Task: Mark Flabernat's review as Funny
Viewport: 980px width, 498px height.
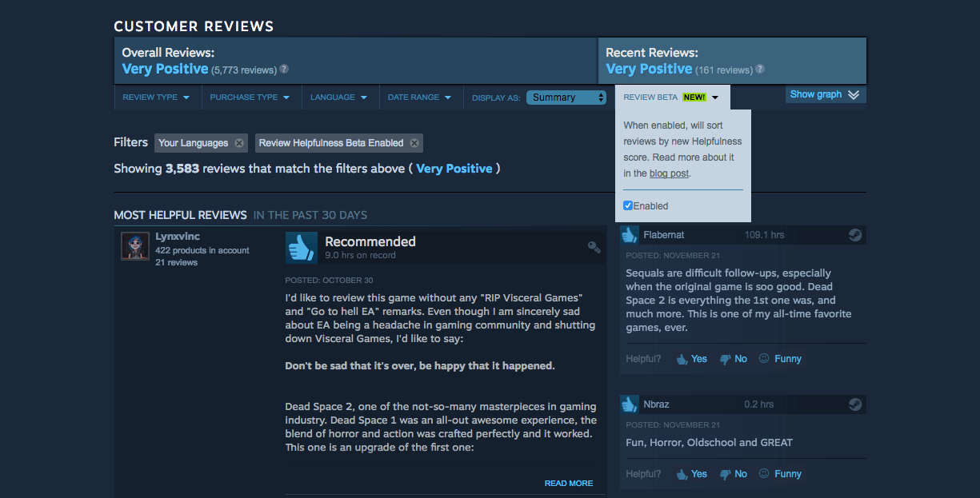Action: click(780, 359)
